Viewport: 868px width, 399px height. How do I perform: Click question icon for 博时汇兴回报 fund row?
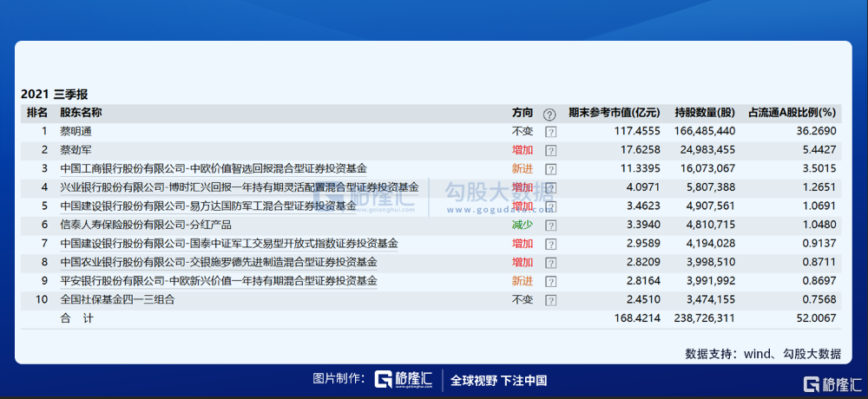pyautogui.click(x=550, y=188)
